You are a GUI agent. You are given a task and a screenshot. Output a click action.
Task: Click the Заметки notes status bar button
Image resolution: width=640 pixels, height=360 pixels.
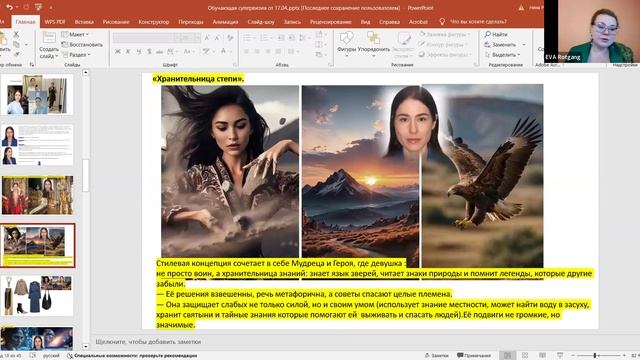(436, 356)
